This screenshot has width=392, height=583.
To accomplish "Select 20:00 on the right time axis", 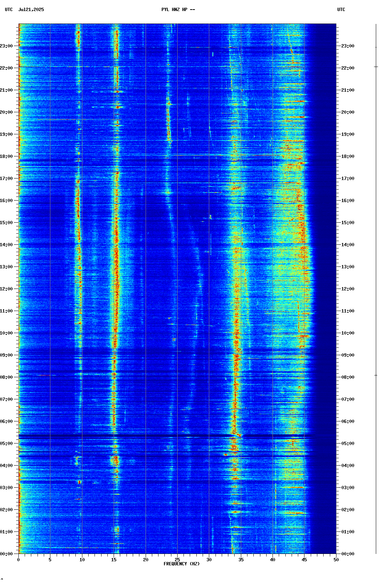I will 348,112.
